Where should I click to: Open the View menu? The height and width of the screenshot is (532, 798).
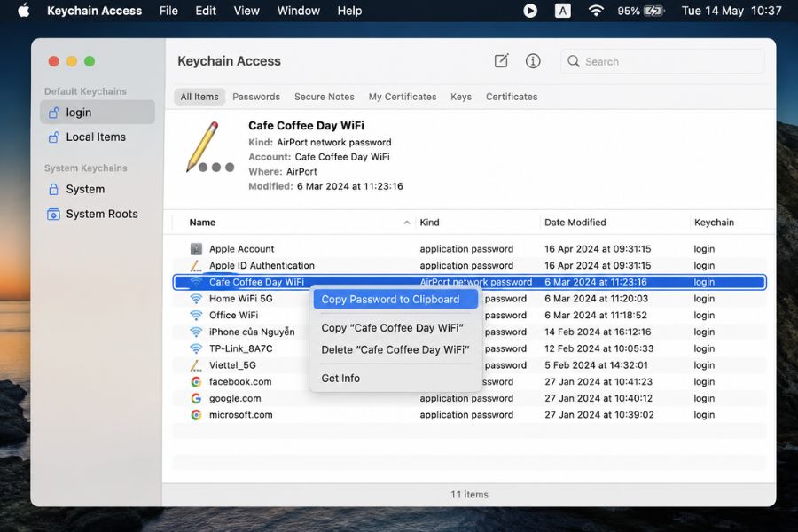point(246,11)
